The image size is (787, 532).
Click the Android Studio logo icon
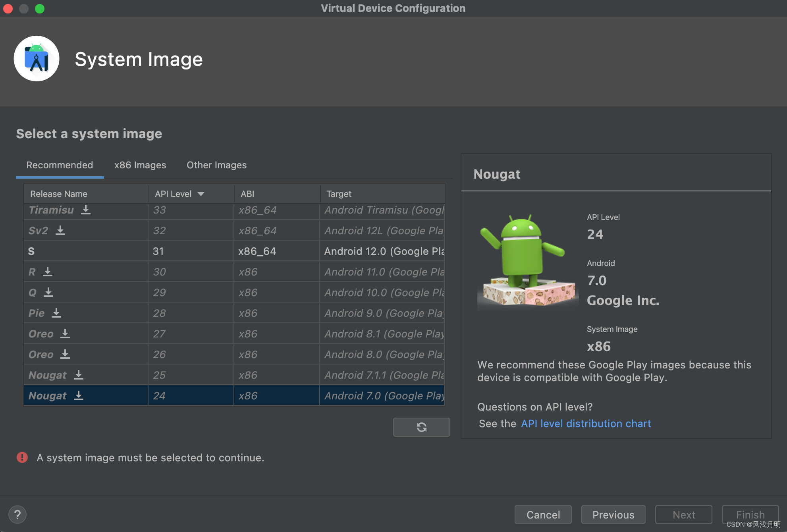tap(37, 59)
